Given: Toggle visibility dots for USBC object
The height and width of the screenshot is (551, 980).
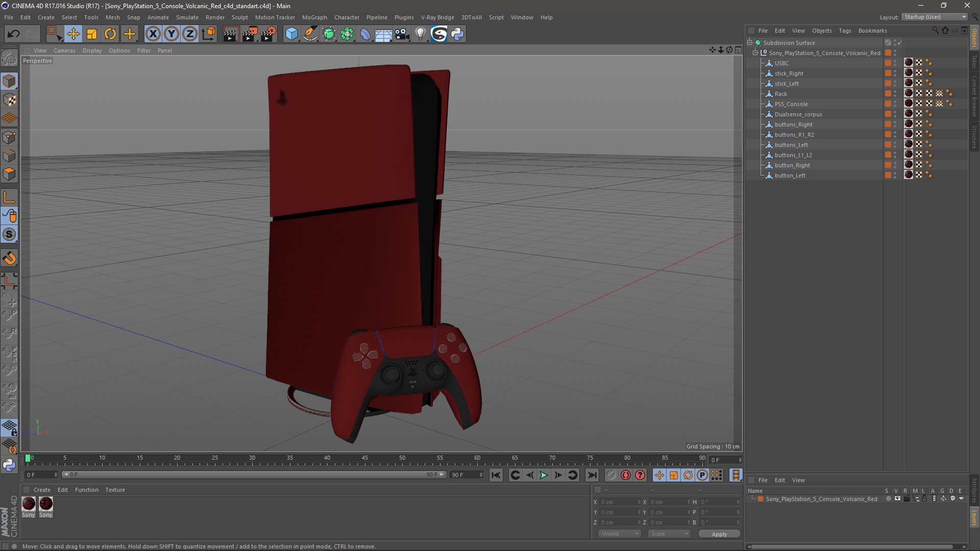Looking at the screenshot, I should click(x=895, y=63).
